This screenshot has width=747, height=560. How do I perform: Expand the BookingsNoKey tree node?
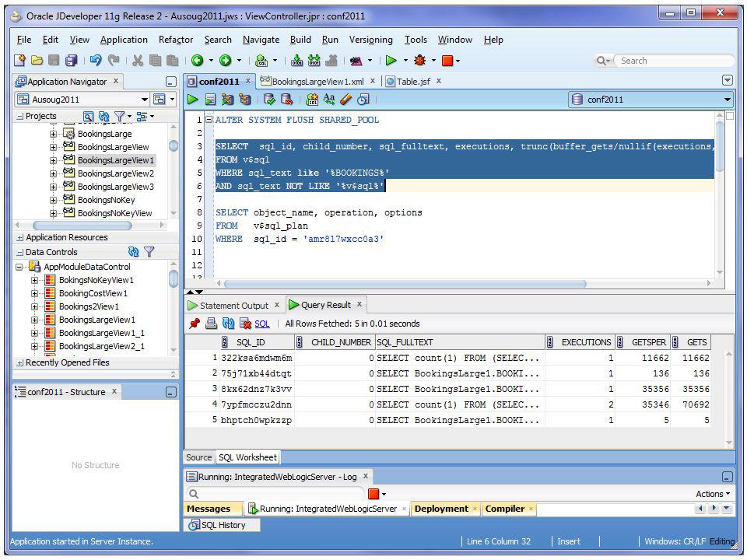(x=53, y=200)
